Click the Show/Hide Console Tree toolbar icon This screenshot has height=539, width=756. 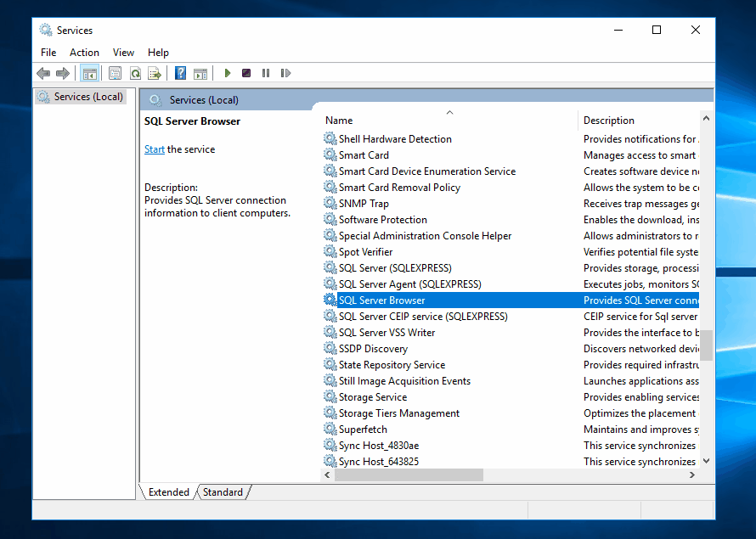point(89,74)
